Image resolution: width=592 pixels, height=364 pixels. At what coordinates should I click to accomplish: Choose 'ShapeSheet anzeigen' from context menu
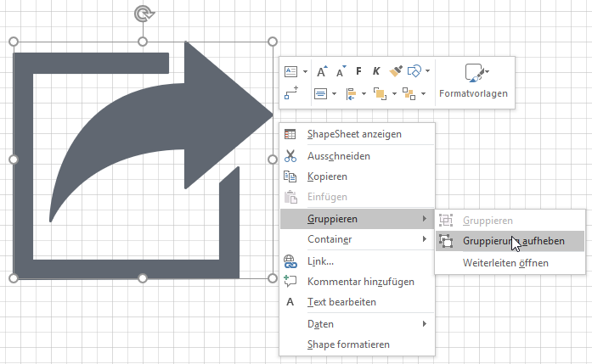[354, 134]
